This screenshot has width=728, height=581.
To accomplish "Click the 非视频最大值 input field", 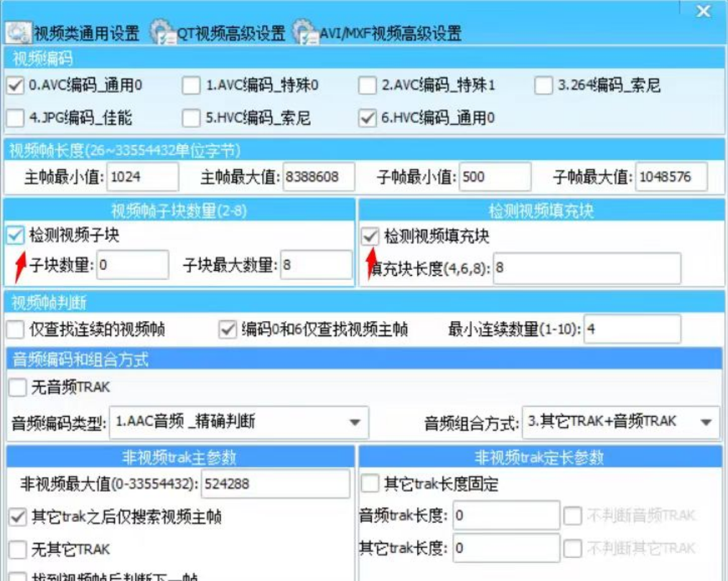I will (275, 484).
